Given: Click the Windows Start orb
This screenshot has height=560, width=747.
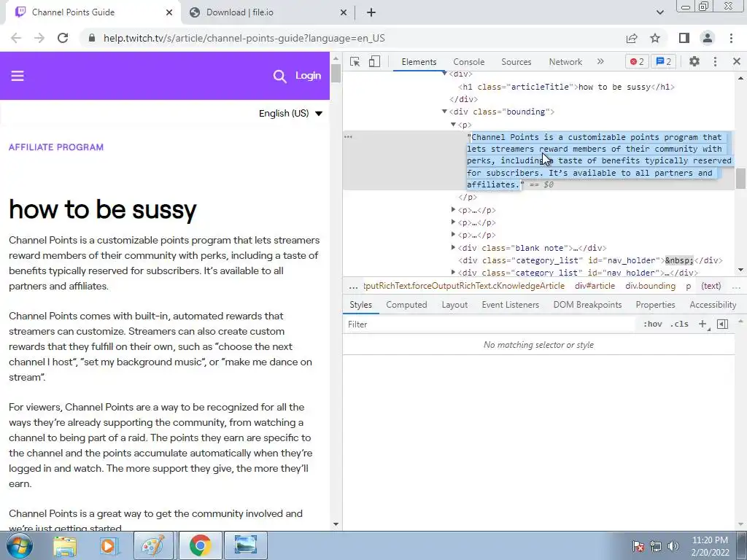Looking at the screenshot, I should 20,545.
